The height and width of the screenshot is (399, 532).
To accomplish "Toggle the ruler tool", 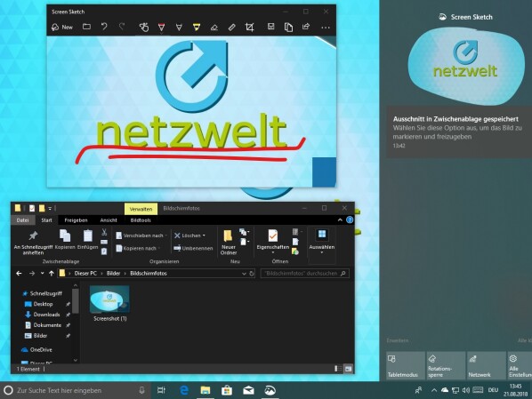I will 231,28.
